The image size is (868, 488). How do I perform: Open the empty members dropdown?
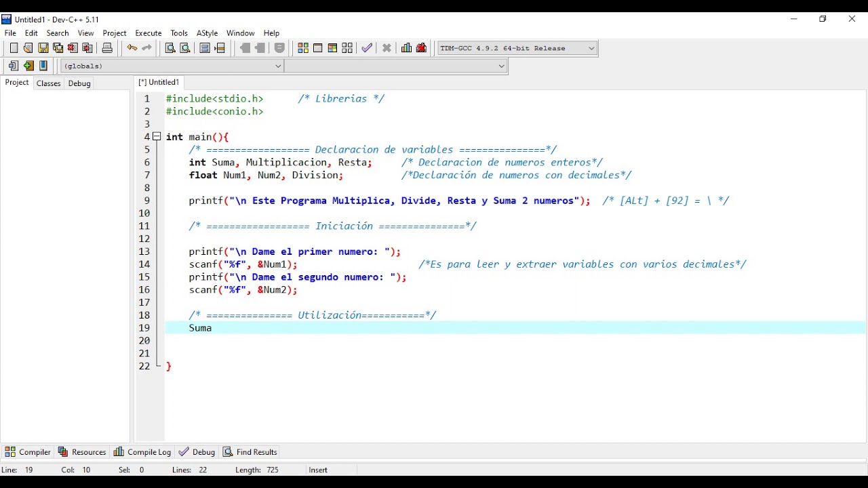pyautogui.click(x=396, y=66)
